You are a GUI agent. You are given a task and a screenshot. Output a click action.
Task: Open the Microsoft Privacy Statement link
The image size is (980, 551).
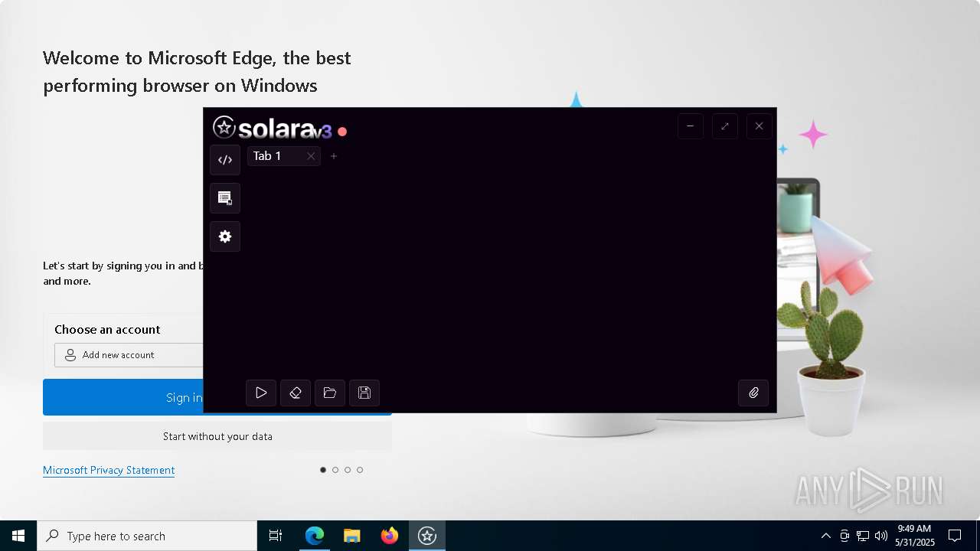(109, 470)
